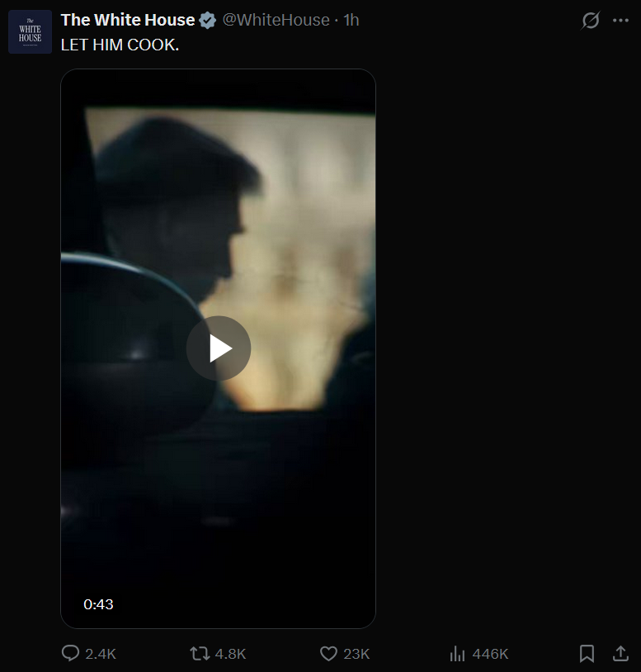
Task: Click the view analytics bar-chart icon
Action: [x=457, y=654]
